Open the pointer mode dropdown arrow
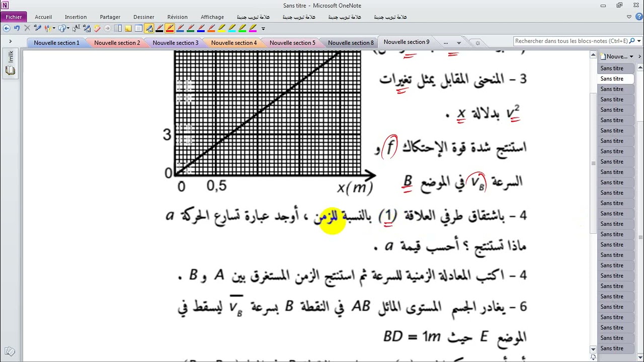 pos(68,29)
